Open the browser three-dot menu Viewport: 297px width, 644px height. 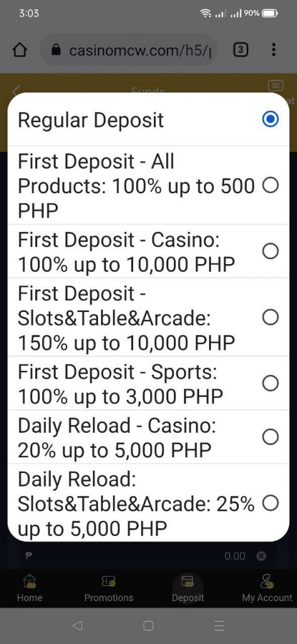coord(274,50)
